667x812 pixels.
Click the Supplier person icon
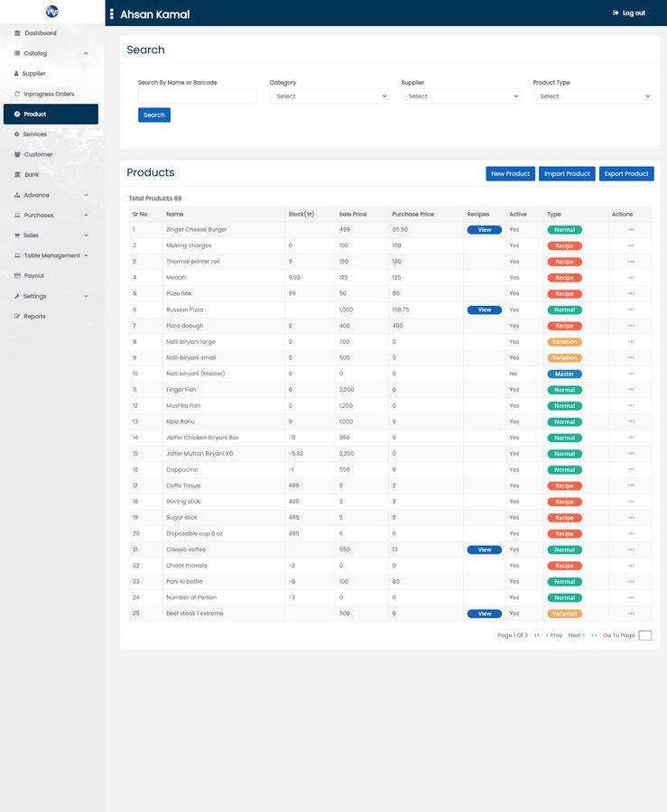click(16, 74)
